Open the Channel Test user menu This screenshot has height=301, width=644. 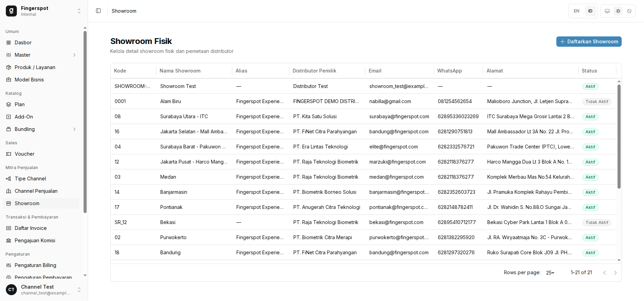point(44,290)
